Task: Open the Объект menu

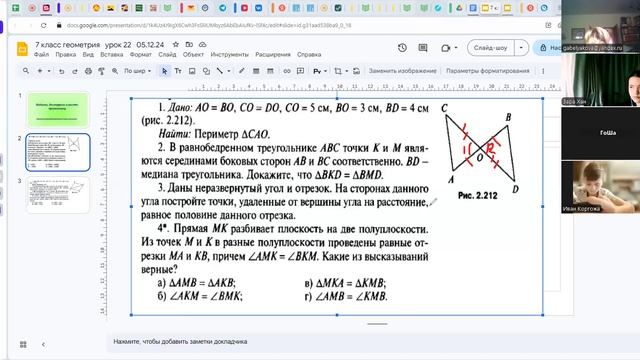Action: pos(193,54)
